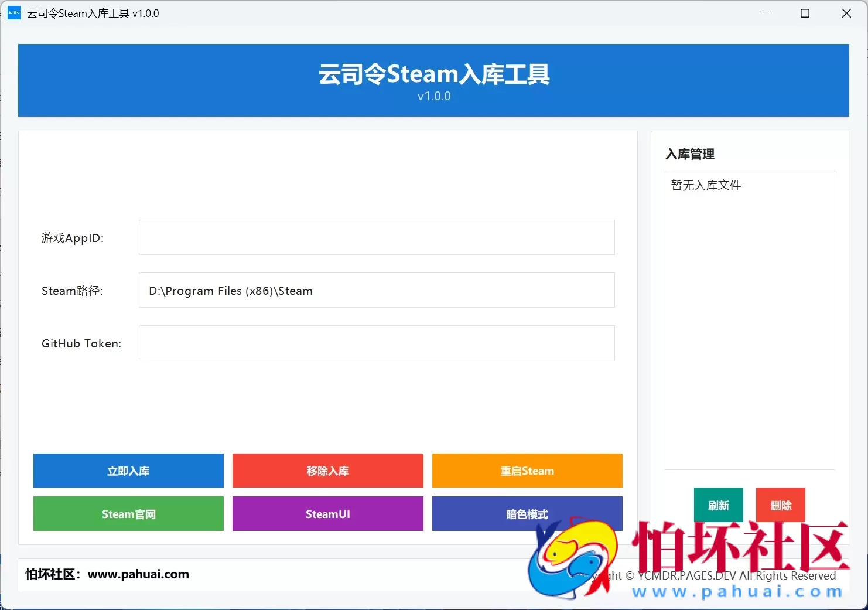The width and height of the screenshot is (868, 610).
Task: Click the 立即入库 button
Action: point(128,471)
